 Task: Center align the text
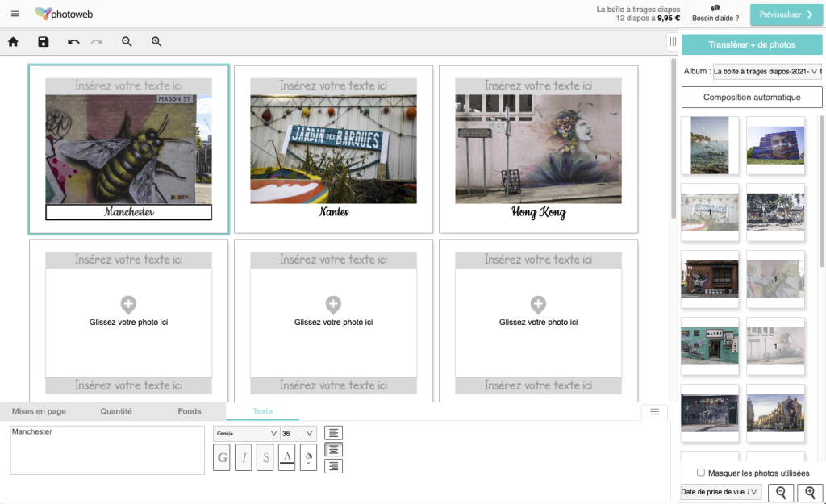pos(333,449)
